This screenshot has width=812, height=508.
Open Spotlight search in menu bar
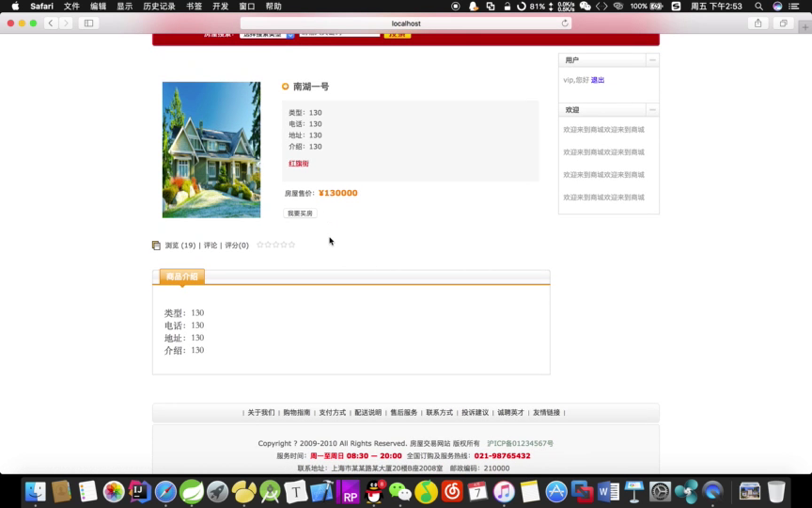(x=758, y=7)
